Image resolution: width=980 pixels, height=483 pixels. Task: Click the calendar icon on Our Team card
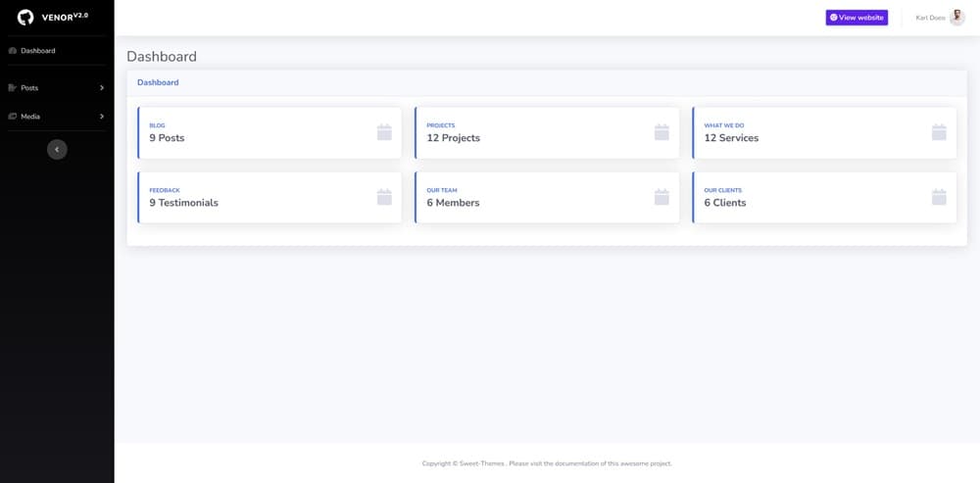(x=661, y=197)
